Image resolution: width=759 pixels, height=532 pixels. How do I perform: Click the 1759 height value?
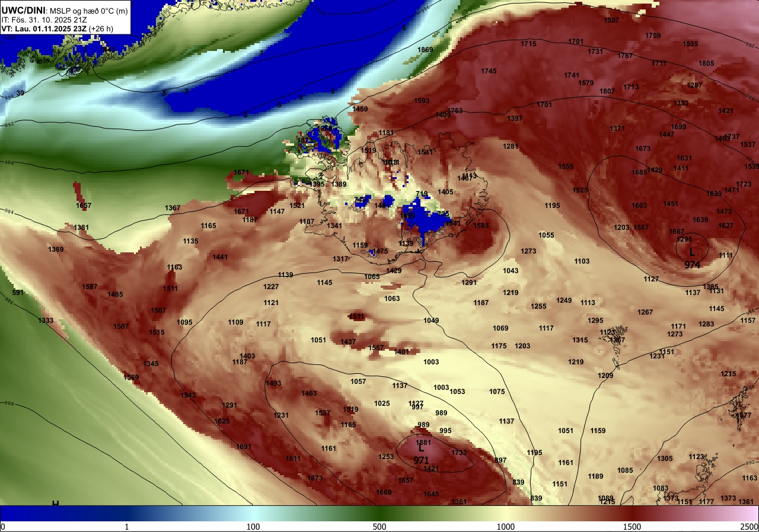[653, 36]
